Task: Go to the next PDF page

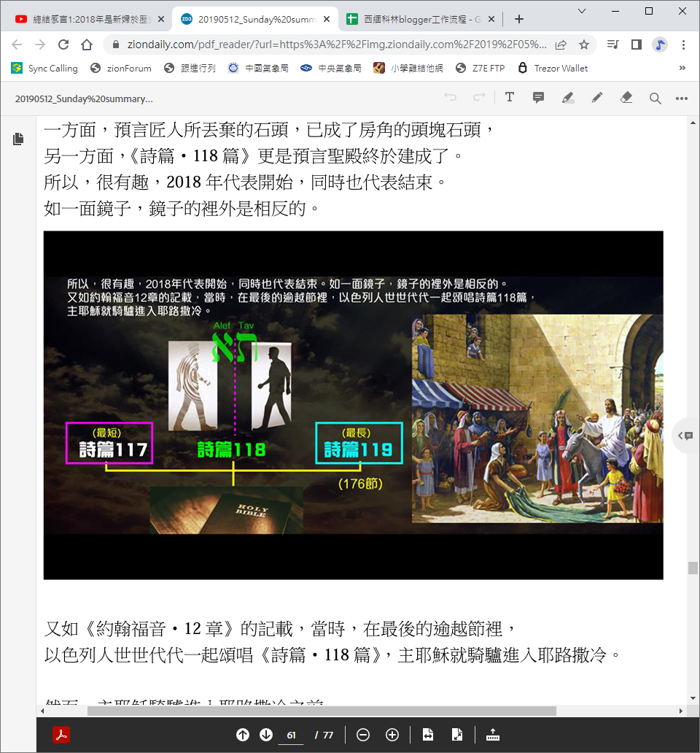Action: pos(266,735)
